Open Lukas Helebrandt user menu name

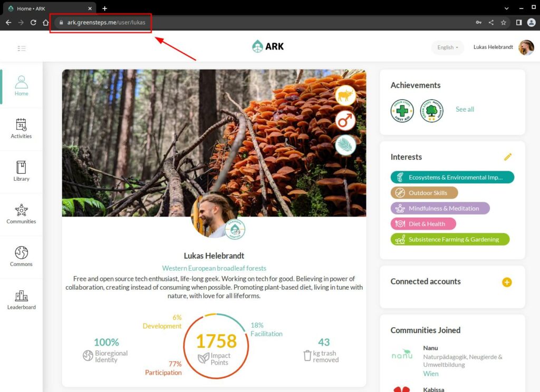[493, 47]
